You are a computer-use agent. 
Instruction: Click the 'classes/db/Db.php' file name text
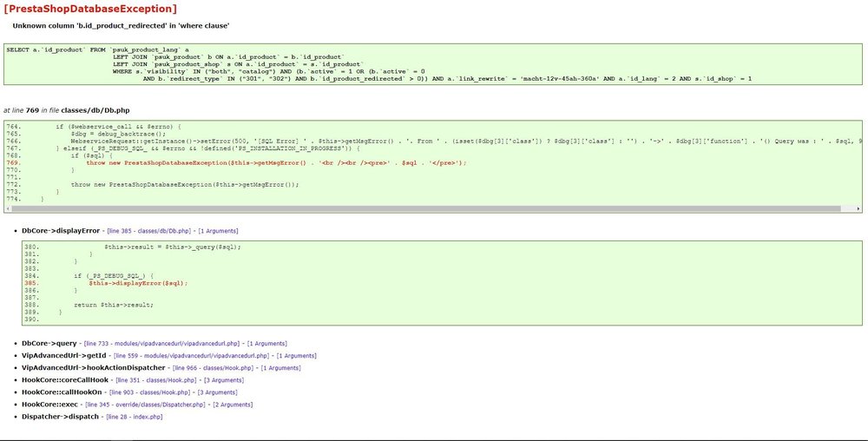click(x=95, y=110)
